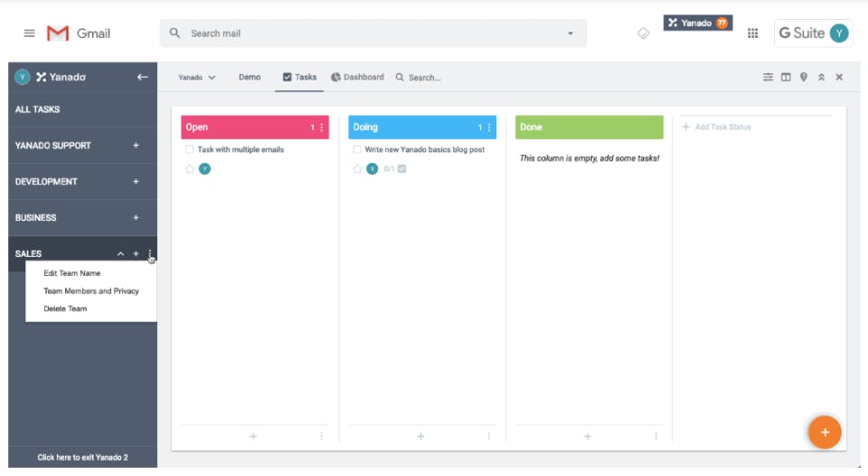Open the Gmail main menu hamburger
Viewport: 868px width, 476px height.
[29, 33]
